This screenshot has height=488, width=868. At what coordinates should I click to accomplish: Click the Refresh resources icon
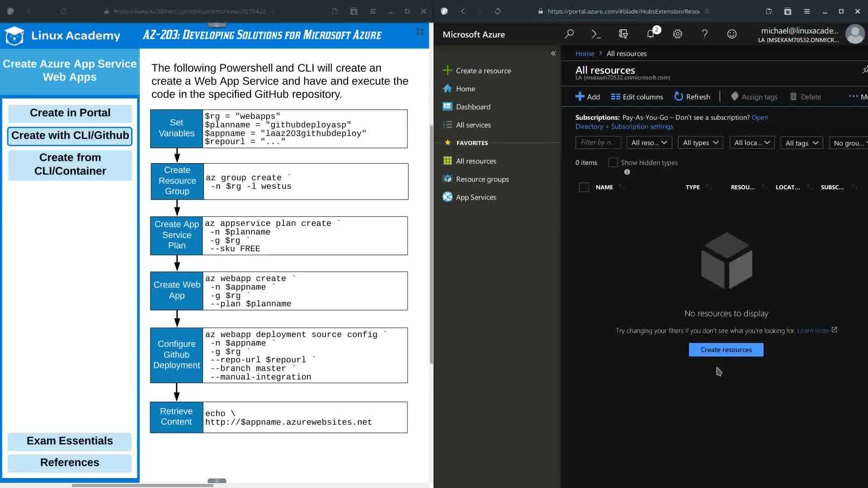click(x=679, y=97)
